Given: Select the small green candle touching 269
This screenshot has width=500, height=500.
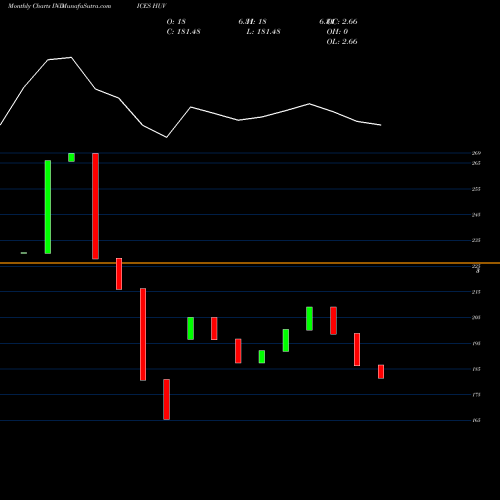Looking at the screenshot, I should [x=71, y=157].
